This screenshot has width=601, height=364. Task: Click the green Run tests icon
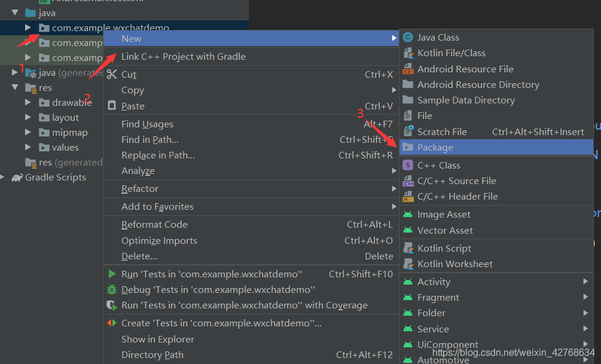point(112,274)
